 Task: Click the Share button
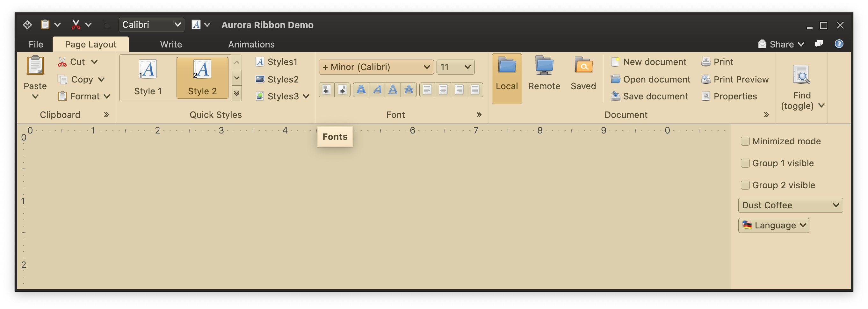click(x=781, y=44)
